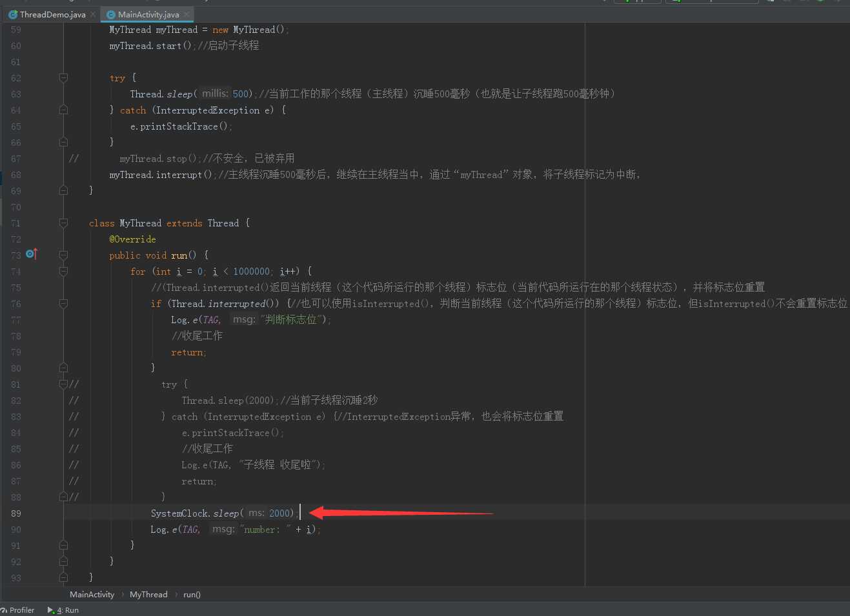Click the fold end marker on line 80
This screenshot has width=850, height=616.
63,368
